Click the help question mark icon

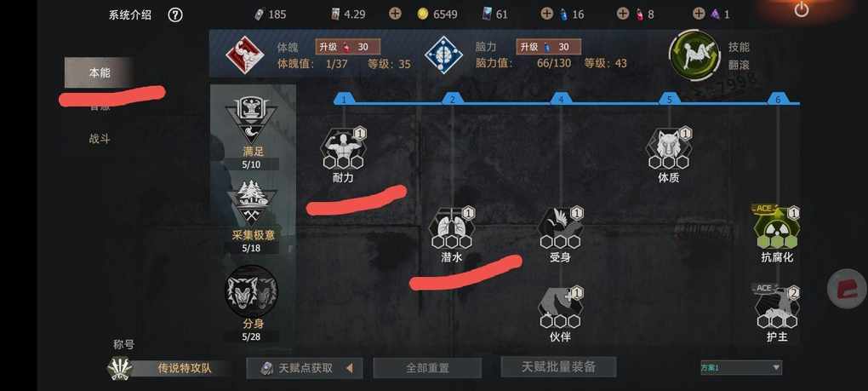click(x=175, y=15)
